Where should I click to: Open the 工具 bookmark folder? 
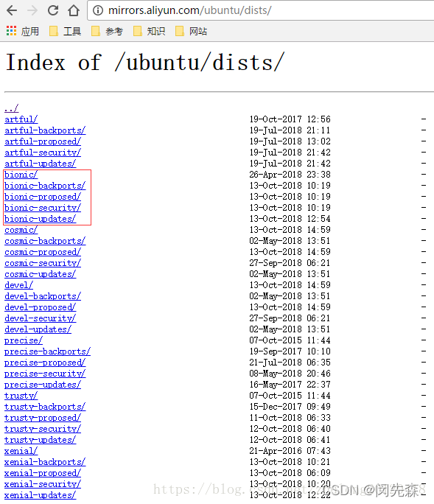[65, 31]
